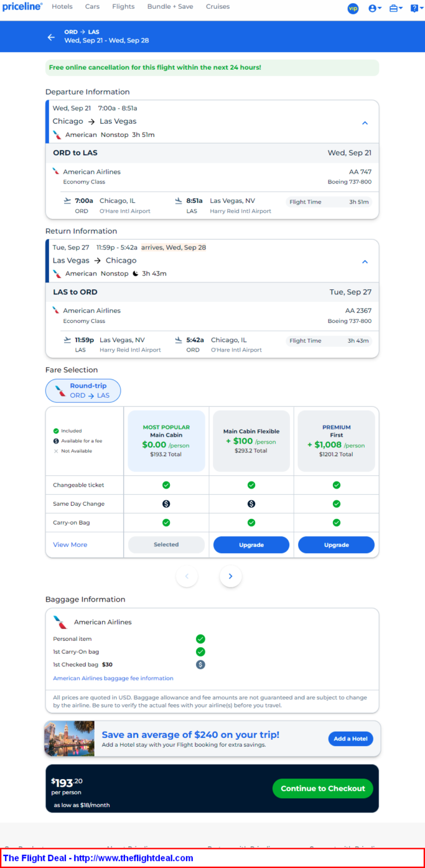
Task: Click the Add a Hotel button
Action: 351,739
